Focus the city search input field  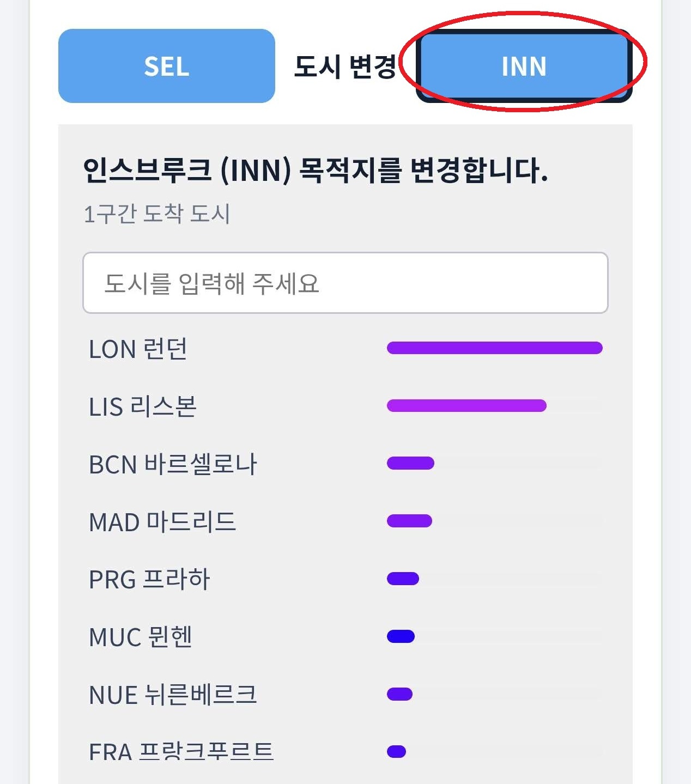345,283
